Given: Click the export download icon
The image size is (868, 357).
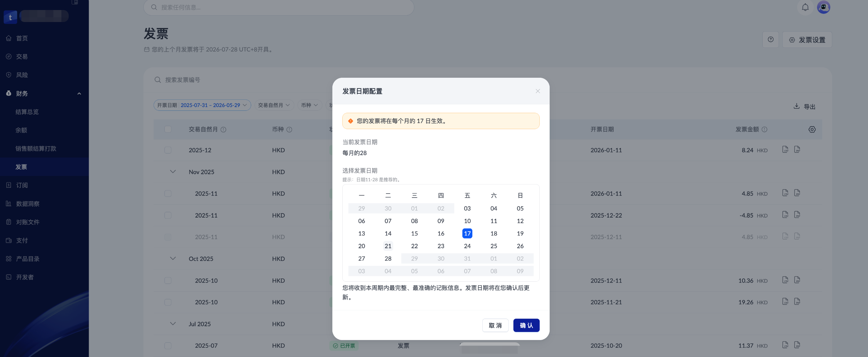Looking at the screenshot, I should coord(796,106).
